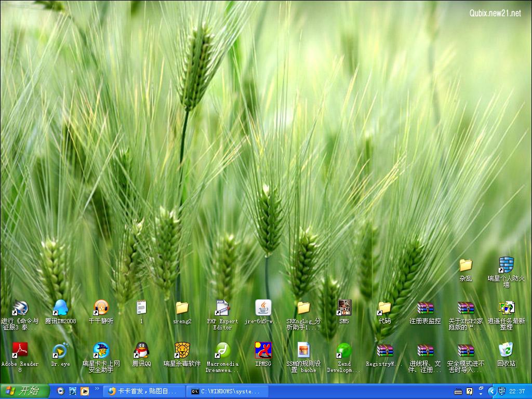Open Macromedia Dreamweaver shortcut
This screenshot has width=532, height=399.
222,350
